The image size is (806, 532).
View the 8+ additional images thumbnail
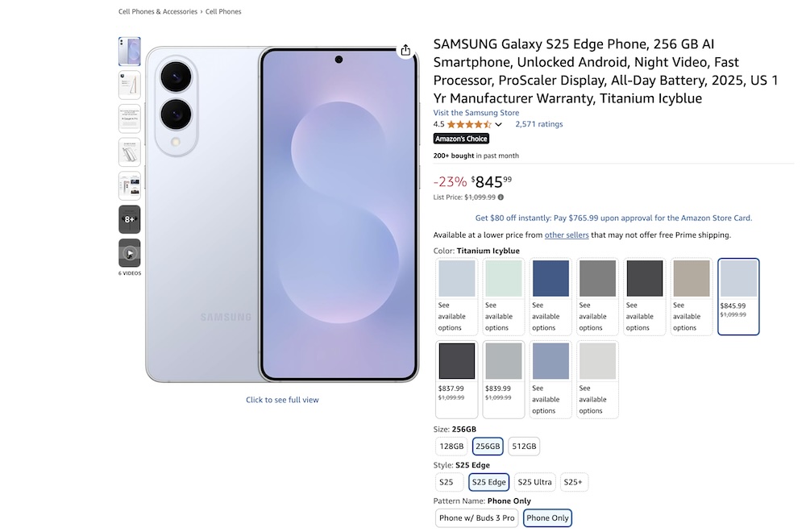(129, 218)
